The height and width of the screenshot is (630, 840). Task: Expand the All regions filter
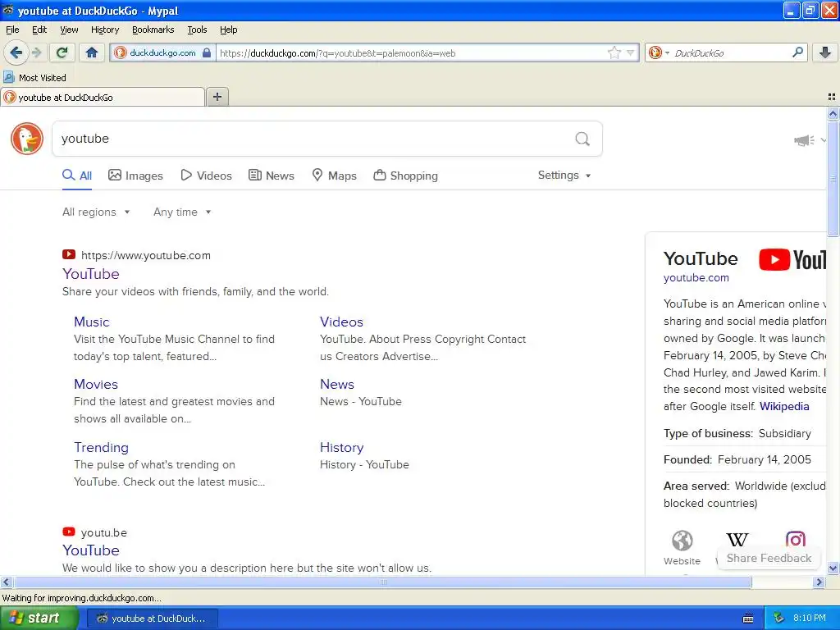(x=96, y=212)
